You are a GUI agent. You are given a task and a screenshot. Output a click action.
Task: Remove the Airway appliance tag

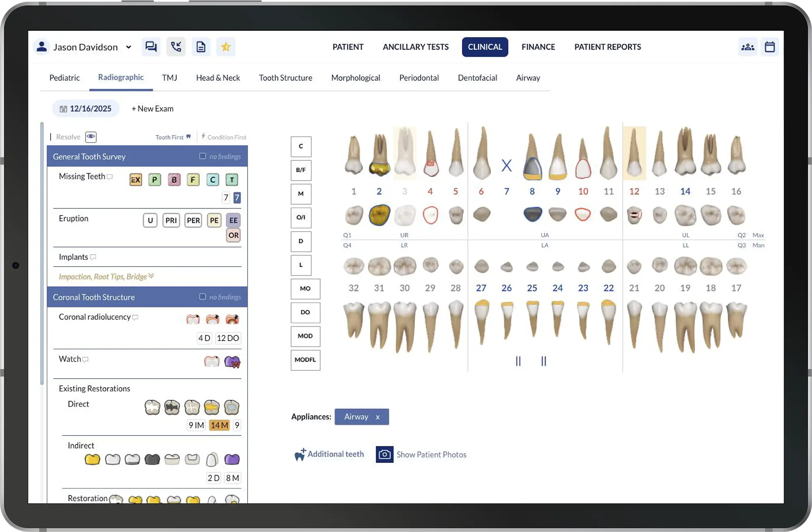pyautogui.click(x=378, y=417)
